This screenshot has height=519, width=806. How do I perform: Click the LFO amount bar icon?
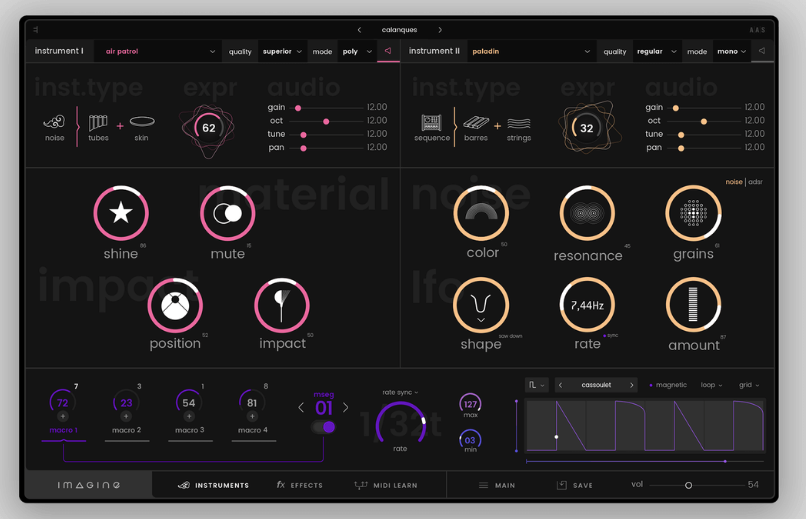tap(693, 305)
